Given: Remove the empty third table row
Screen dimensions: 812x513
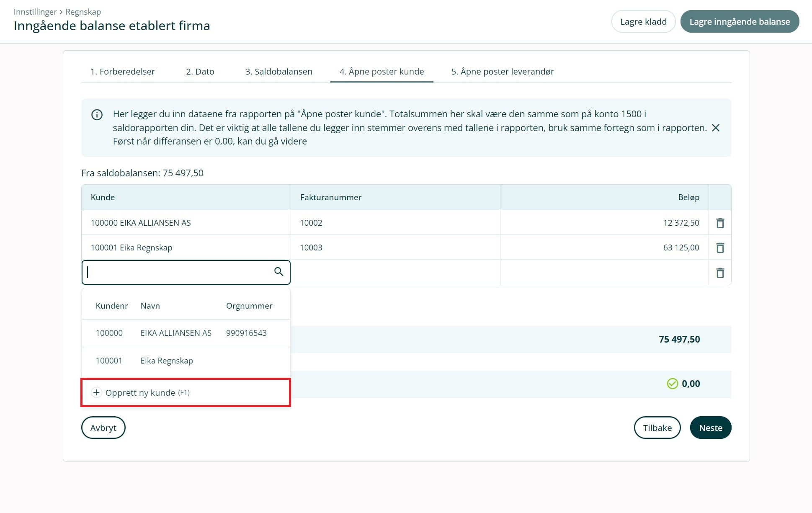Looking at the screenshot, I should pos(720,273).
